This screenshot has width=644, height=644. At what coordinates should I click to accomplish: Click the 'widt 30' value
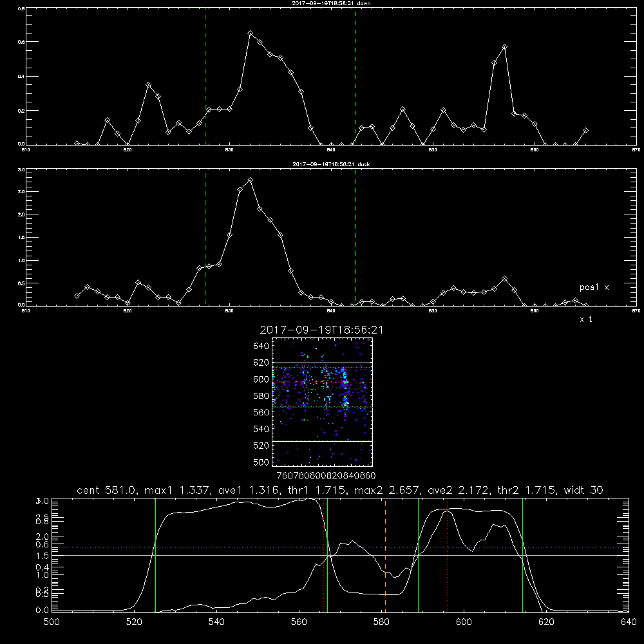click(583, 490)
